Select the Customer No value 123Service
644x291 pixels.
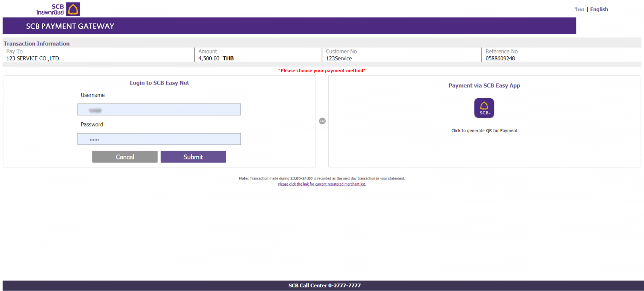[x=339, y=58]
